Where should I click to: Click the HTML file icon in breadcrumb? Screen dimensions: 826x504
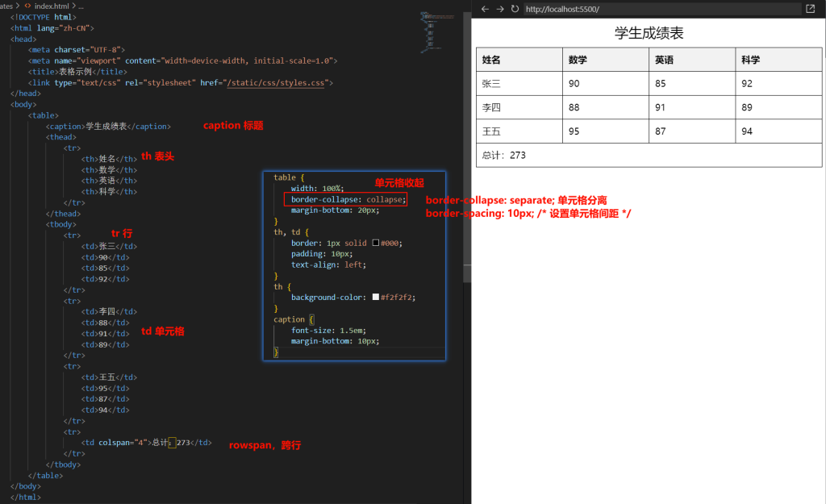point(27,6)
